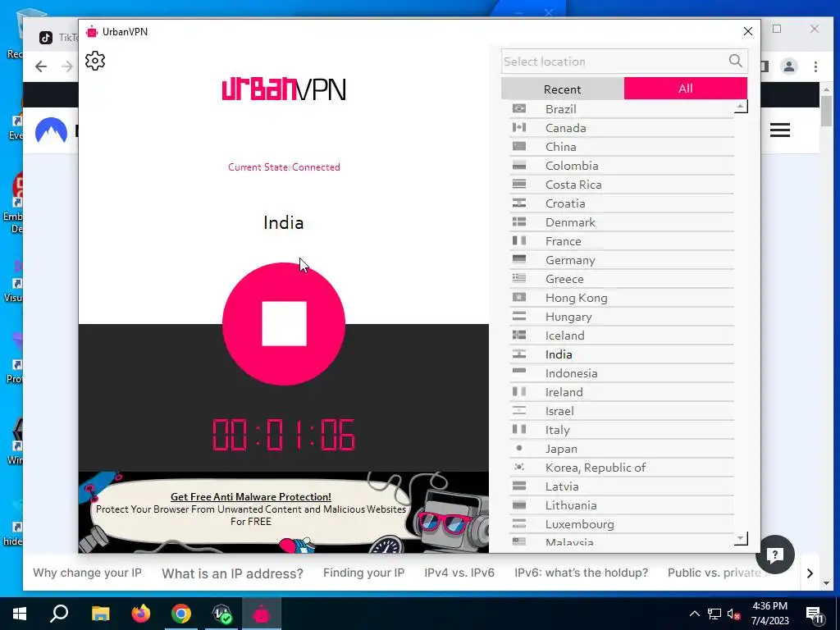Click the France flag icon
Screen dimensions: 840x630
pyautogui.click(x=519, y=240)
